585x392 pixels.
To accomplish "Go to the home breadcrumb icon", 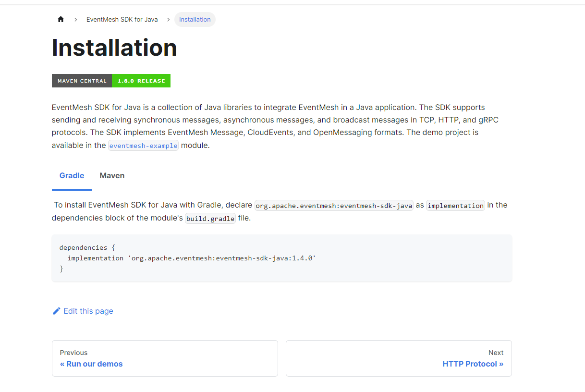I will click(61, 19).
